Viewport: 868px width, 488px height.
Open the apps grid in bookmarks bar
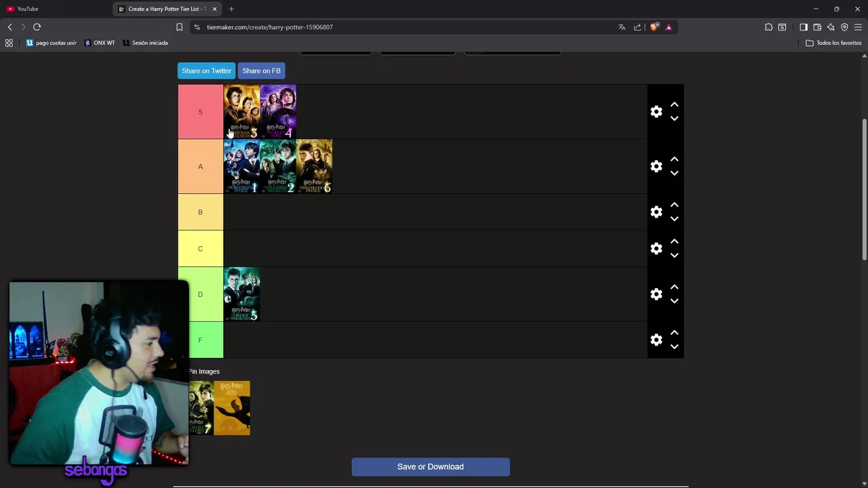pos(9,43)
